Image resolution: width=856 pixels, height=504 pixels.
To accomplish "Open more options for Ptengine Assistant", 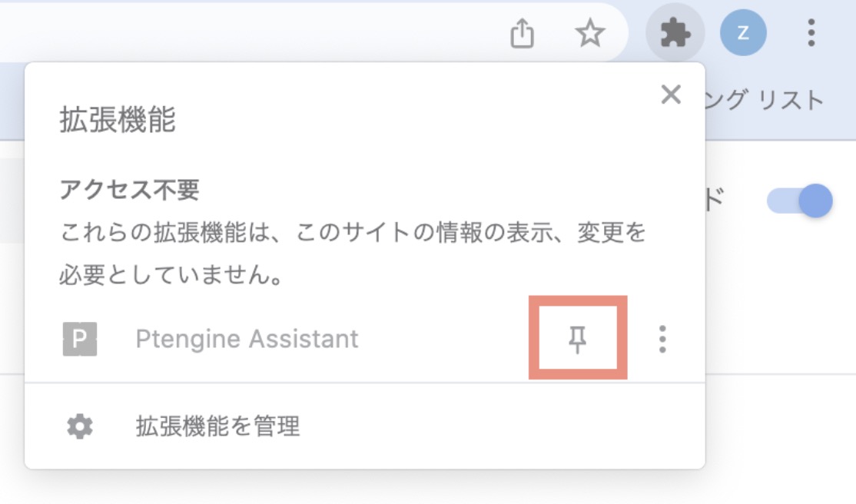I will point(662,339).
